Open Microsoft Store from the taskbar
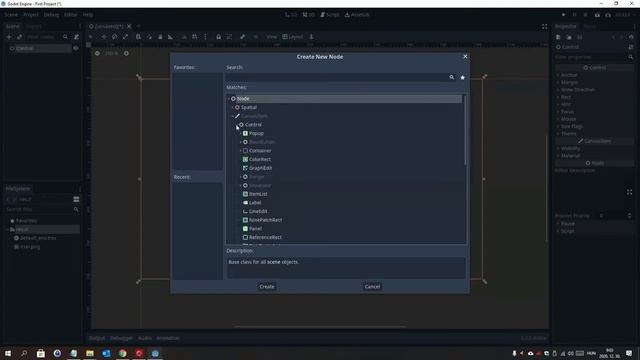The image size is (640, 360). [x=41, y=353]
